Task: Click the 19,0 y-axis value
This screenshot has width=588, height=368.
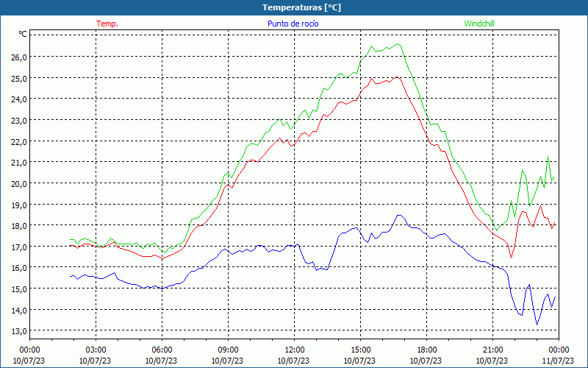Action: [x=19, y=205]
